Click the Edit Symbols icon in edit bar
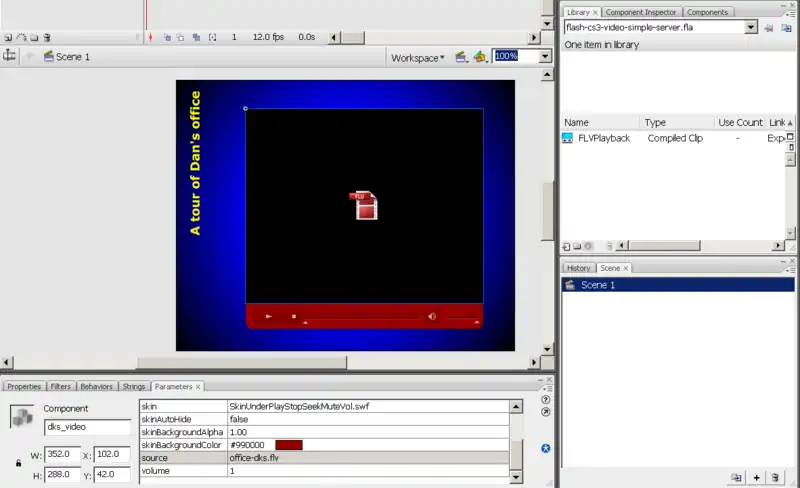 tap(480, 57)
